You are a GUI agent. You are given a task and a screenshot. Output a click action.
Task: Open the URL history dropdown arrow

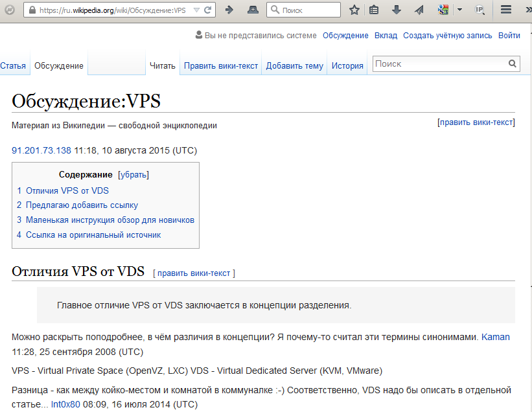(196, 10)
